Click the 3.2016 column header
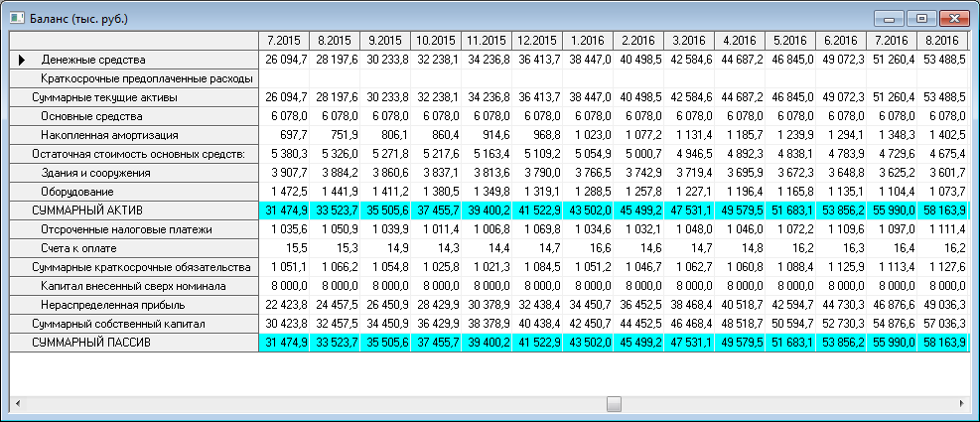 [689, 41]
